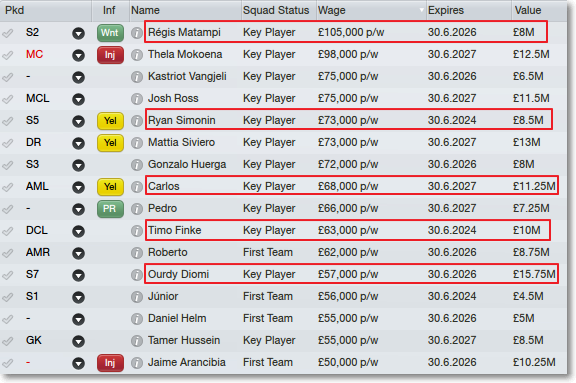Viewport: 576px width, 383px height.
Task: Expand position dropdown for GK Tamer Hussein
Action: [x=78, y=341]
